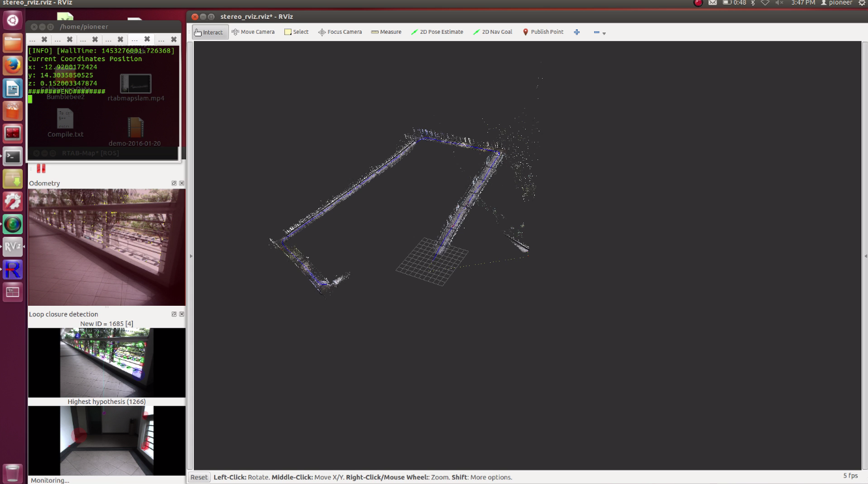The image size is (868, 484).
Task: Select the Publish Point tool
Action: (543, 32)
